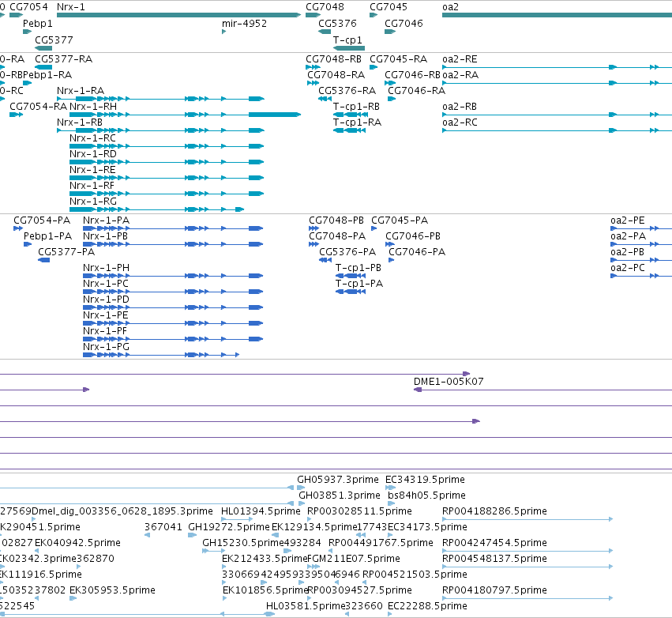Screen dimensions: 672x618
Task: Select the oa2-RE transcript label
Action: pos(460,58)
